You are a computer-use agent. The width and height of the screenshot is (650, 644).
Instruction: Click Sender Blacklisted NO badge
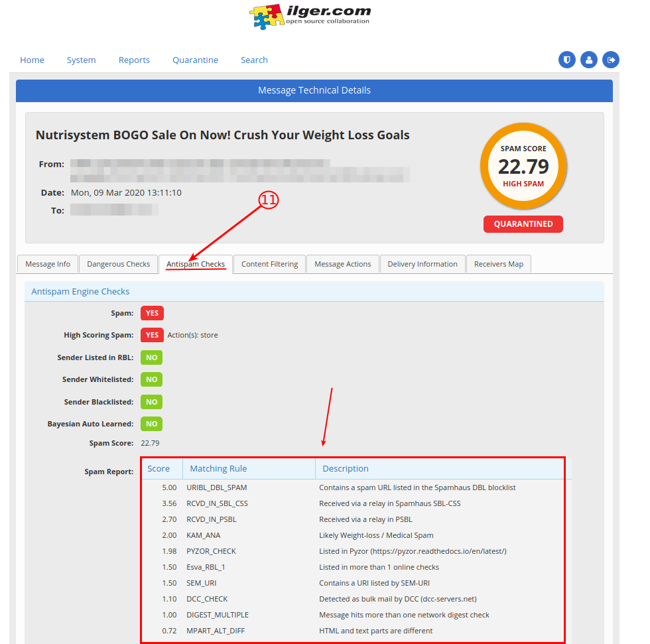(151, 402)
